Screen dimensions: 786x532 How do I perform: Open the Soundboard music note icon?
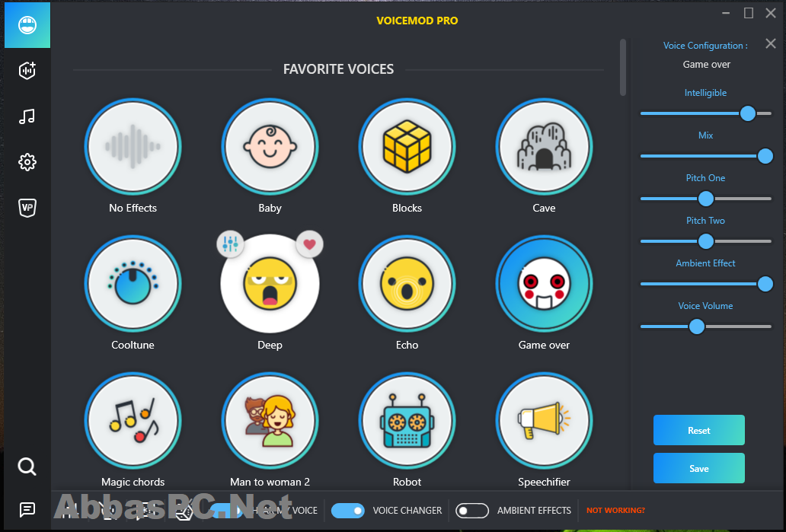pos(27,116)
